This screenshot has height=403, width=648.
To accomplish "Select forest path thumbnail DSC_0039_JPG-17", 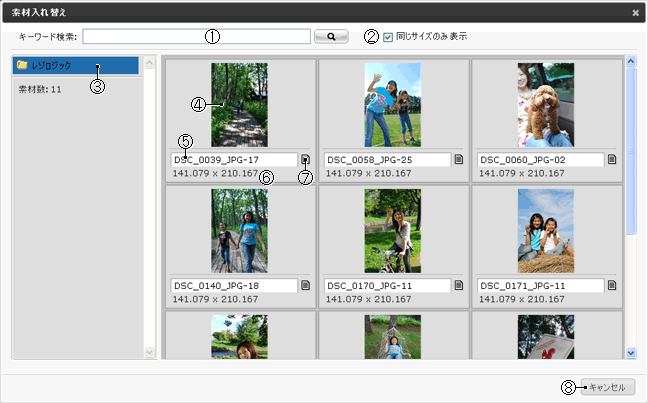I will (x=239, y=105).
